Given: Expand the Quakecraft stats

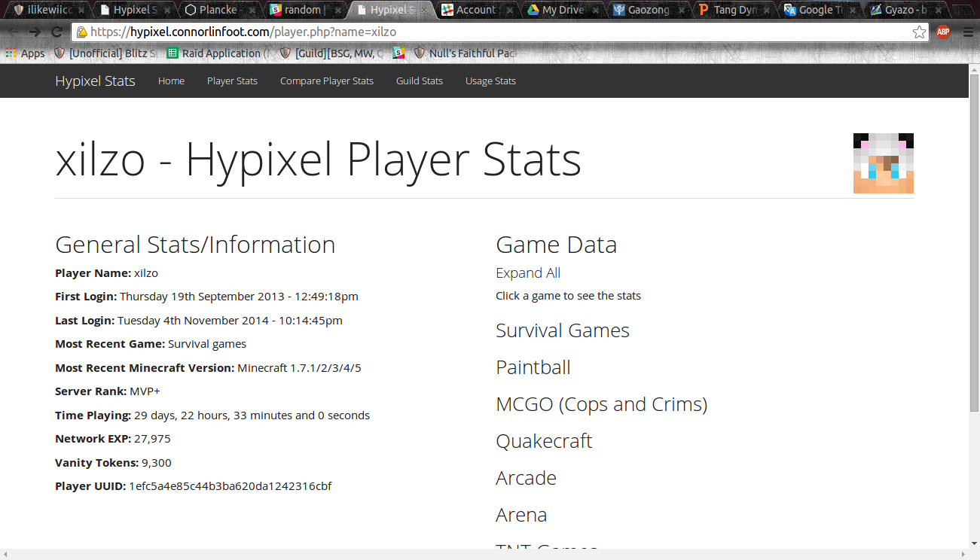Looking at the screenshot, I should (544, 441).
